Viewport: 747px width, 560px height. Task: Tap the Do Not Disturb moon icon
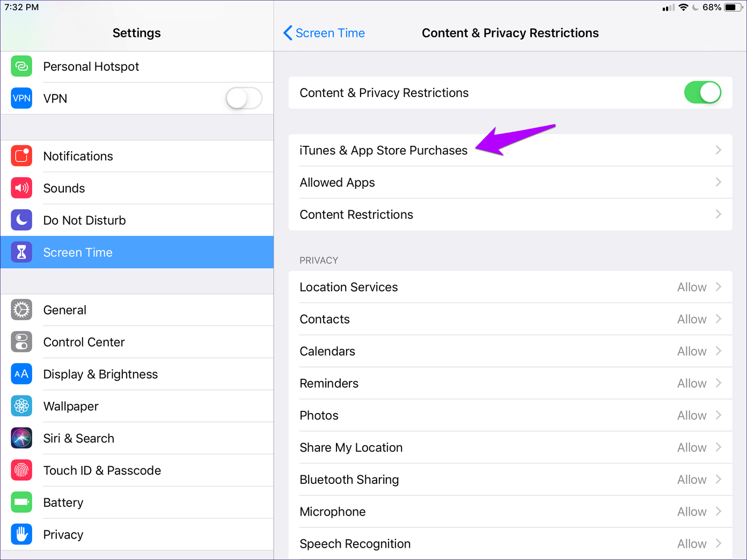[x=21, y=220]
